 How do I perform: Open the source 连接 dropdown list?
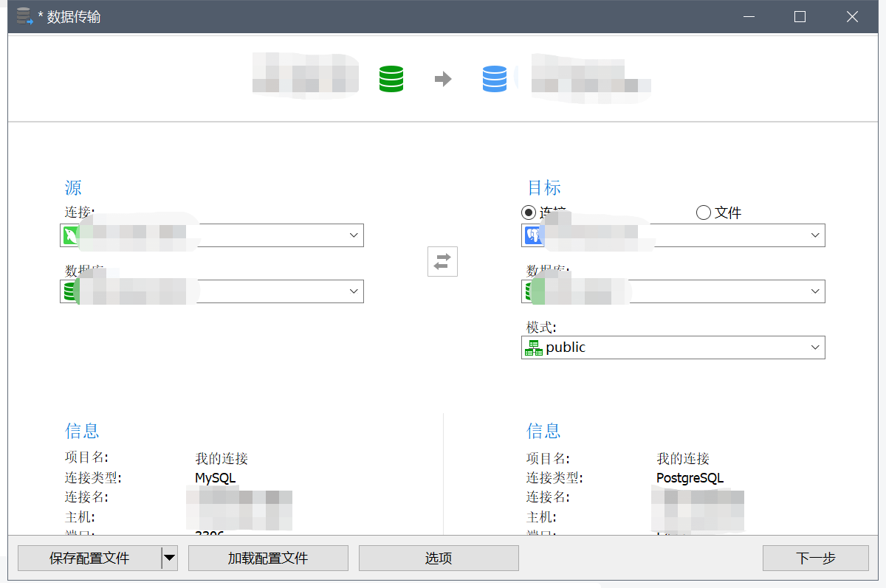[x=353, y=235]
